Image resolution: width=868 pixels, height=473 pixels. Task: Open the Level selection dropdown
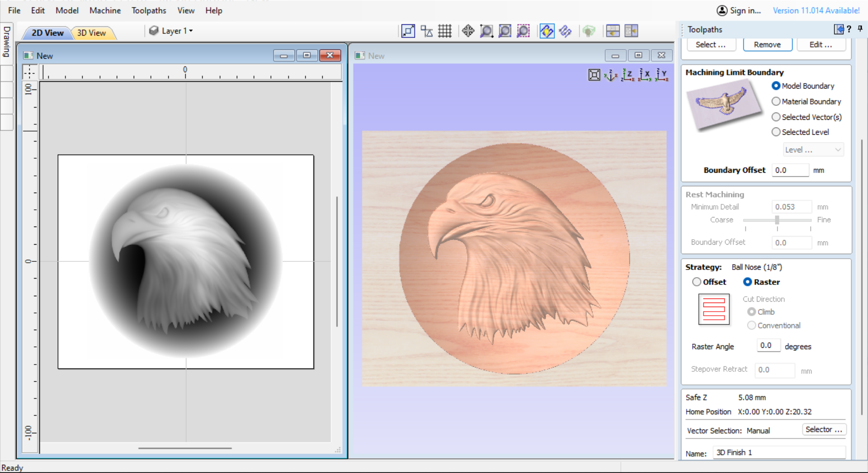pos(813,149)
